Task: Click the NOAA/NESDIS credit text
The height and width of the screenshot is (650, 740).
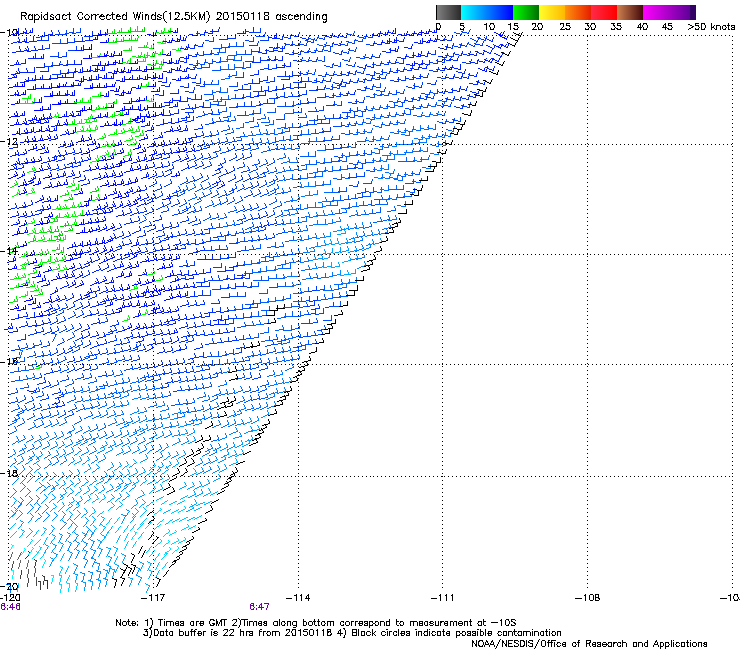Action: pyautogui.click(x=589, y=643)
